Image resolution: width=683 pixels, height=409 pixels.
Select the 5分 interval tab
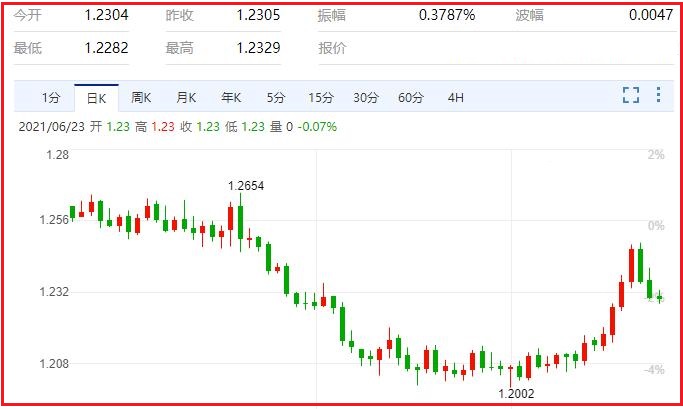[x=276, y=98]
